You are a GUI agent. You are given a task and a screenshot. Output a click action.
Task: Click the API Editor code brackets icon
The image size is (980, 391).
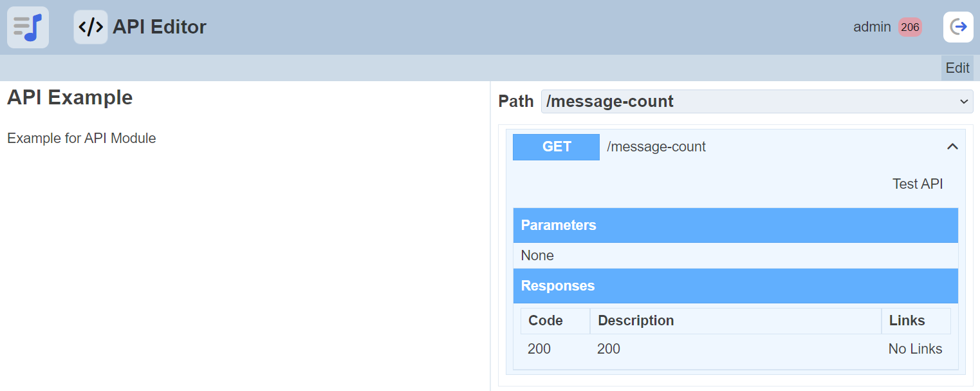[91, 27]
